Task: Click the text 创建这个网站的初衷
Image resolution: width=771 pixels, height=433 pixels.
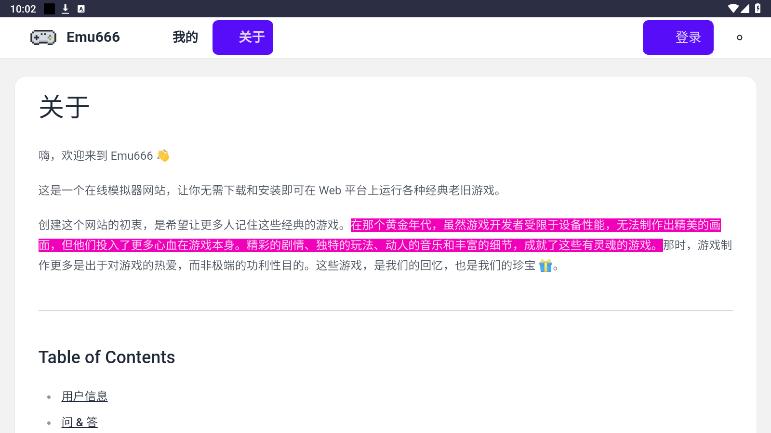Action: pyautogui.click(x=90, y=225)
